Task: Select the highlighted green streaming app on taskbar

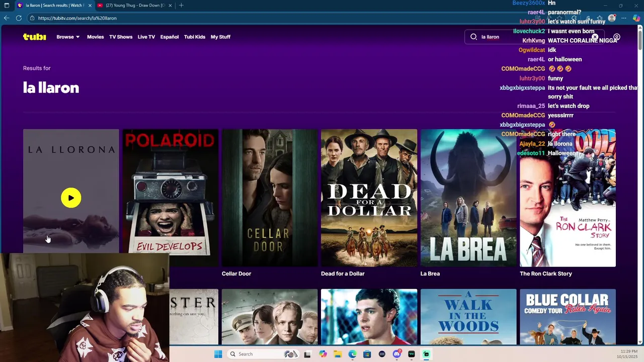Action: click(x=426, y=354)
